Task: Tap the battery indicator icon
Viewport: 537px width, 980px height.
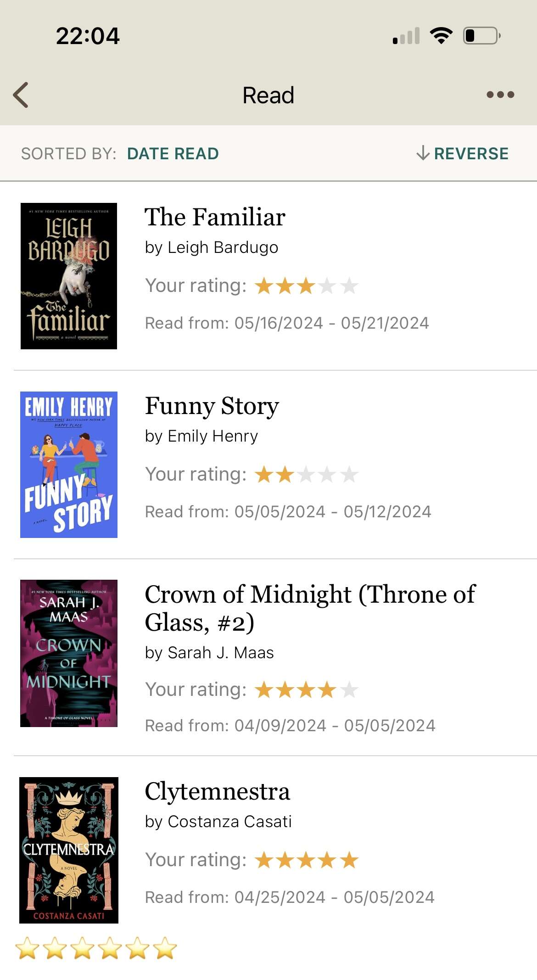Action: click(x=482, y=35)
